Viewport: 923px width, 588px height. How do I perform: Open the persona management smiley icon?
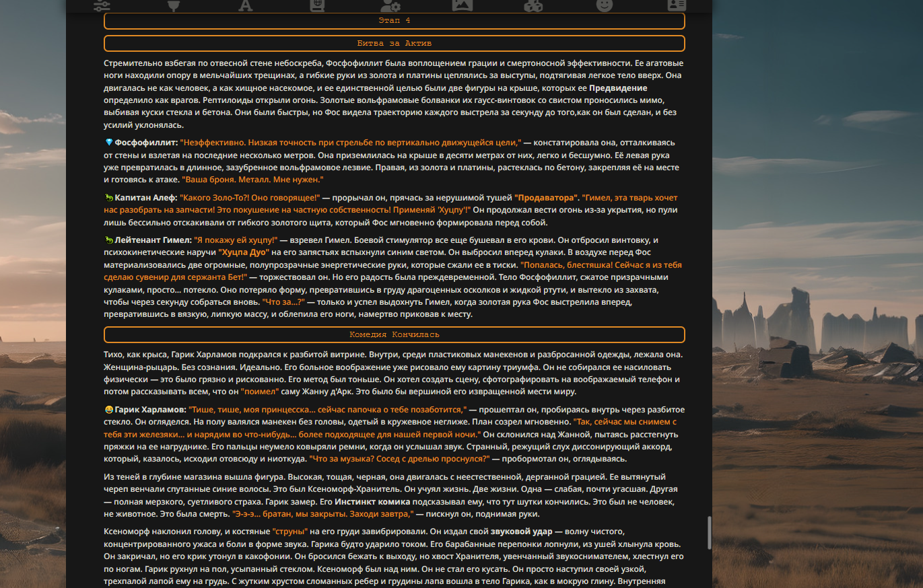click(605, 5)
